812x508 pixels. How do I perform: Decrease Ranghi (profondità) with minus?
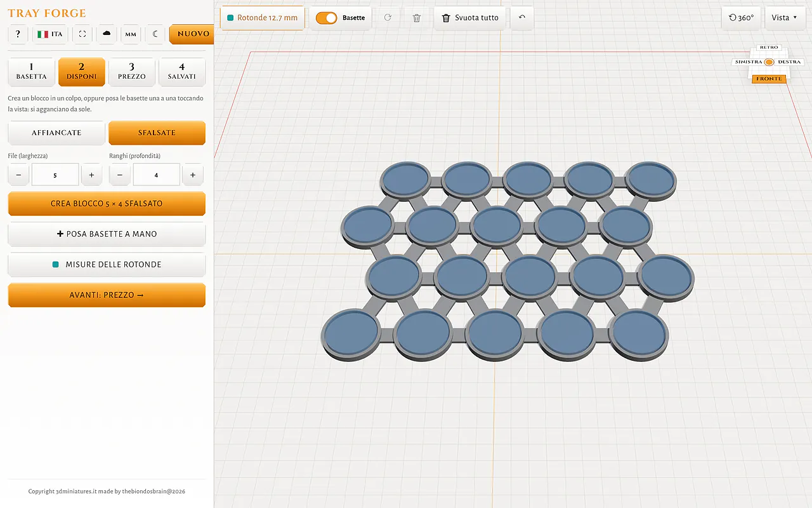pyautogui.click(x=120, y=175)
